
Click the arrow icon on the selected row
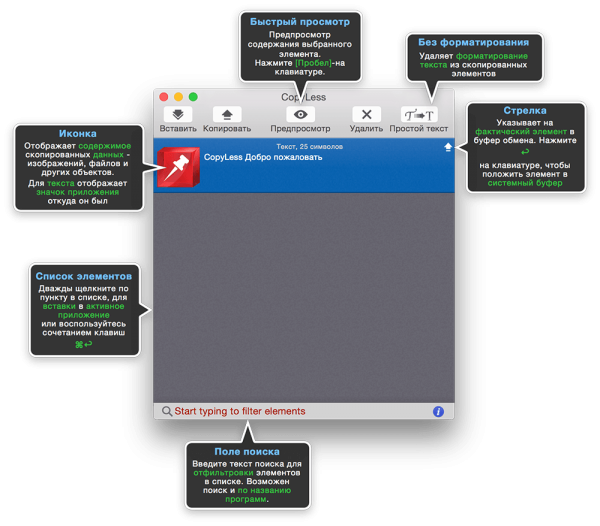(448, 147)
